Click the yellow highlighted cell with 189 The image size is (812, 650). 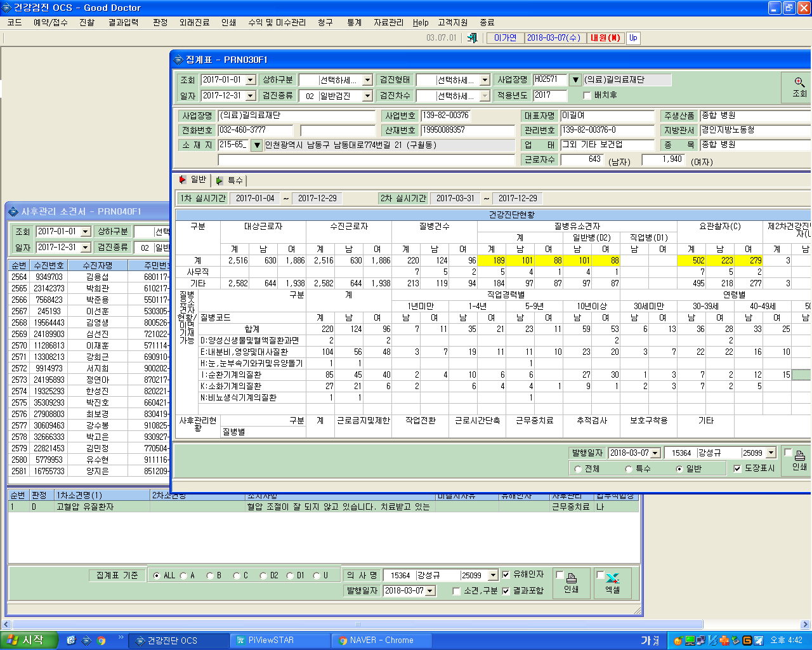click(x=492, y=260)
